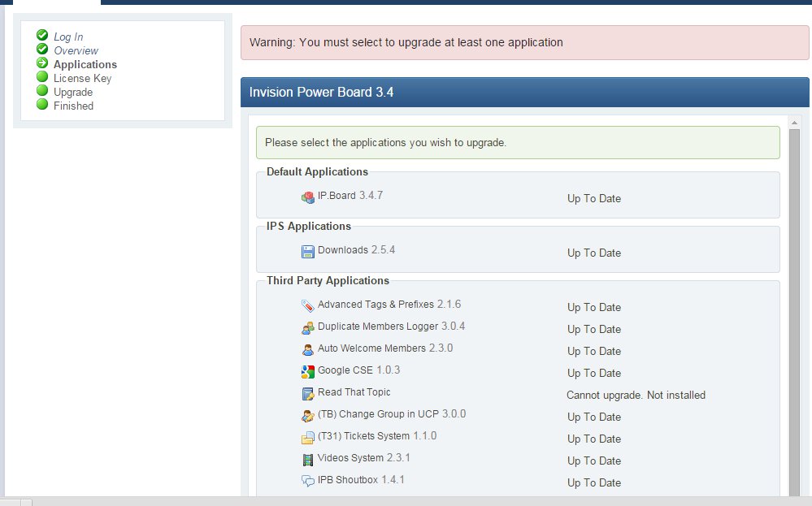Click the Finished step in sidebar
The height and width of the screenshot is (506, 812).
tap(73, 106)
